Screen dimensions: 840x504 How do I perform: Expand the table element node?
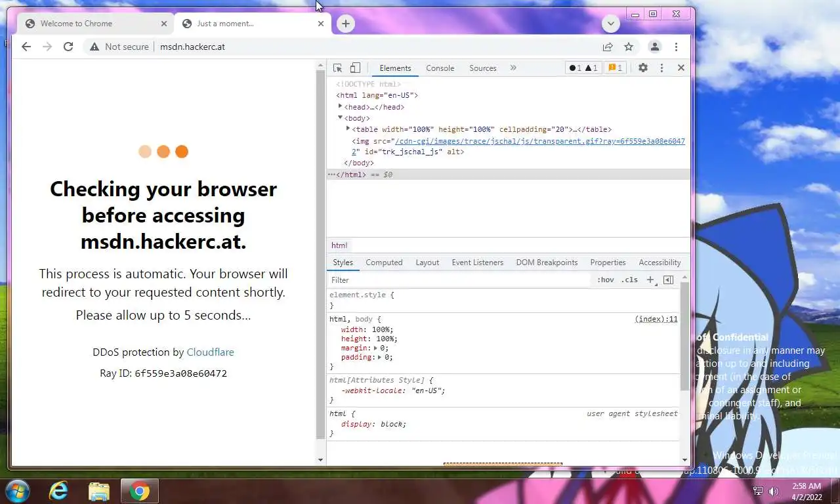click(x=348, y=129)
